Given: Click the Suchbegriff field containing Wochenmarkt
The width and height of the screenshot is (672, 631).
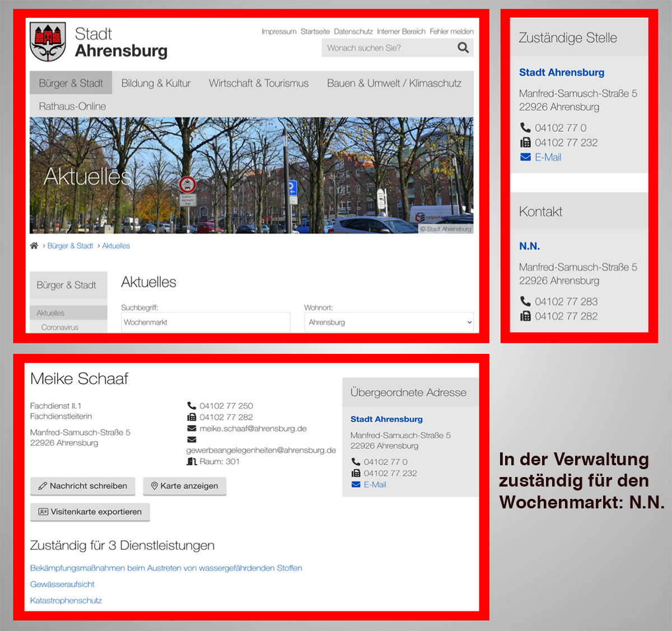Looking at the screenshot, I should click(206, 322).
